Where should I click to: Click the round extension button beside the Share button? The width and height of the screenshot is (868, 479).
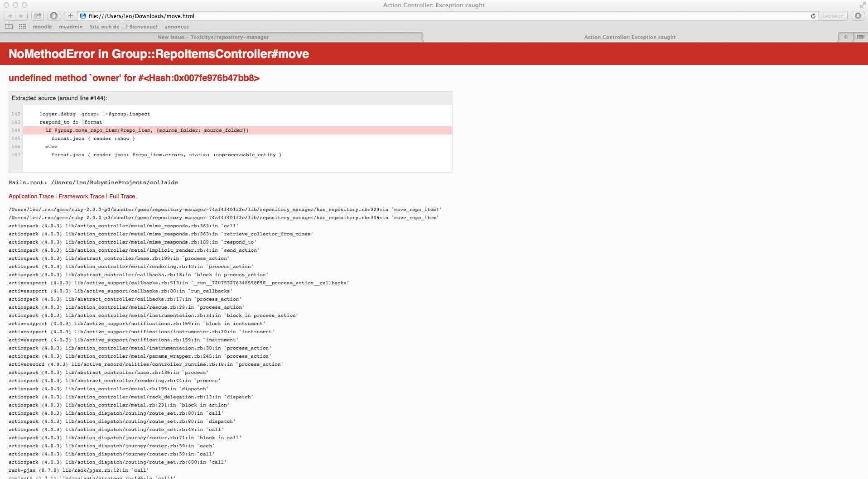pyautogui.click(x=54, y=16)
